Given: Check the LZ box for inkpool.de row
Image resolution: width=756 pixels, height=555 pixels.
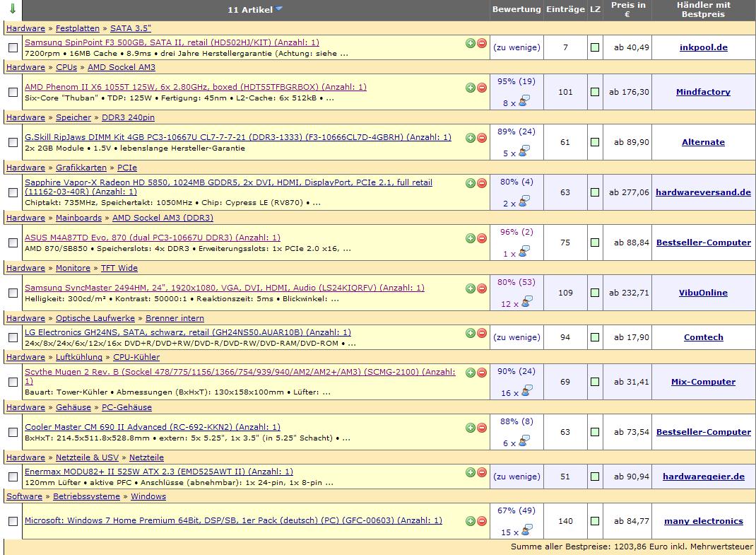Looking at the screenshot, I should tap(595, 47).
